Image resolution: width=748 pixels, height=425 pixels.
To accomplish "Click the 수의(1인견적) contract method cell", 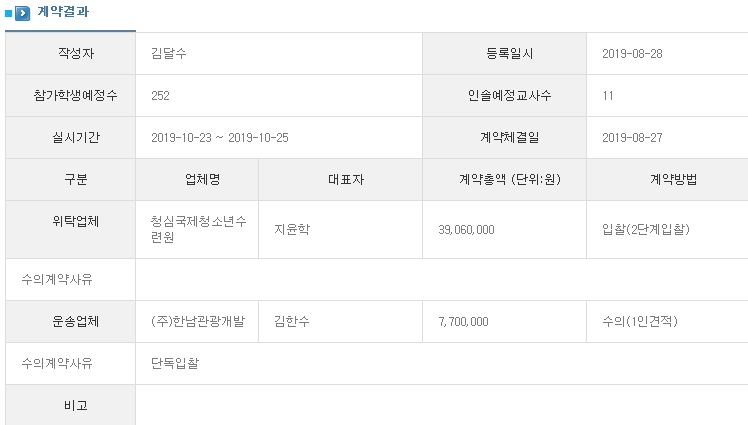I will pos(640,322).
